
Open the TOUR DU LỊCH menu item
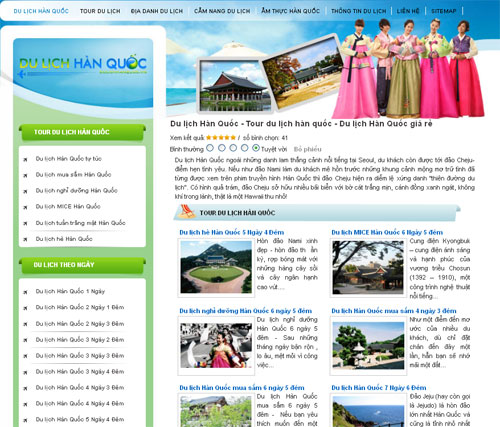[100, 11]
